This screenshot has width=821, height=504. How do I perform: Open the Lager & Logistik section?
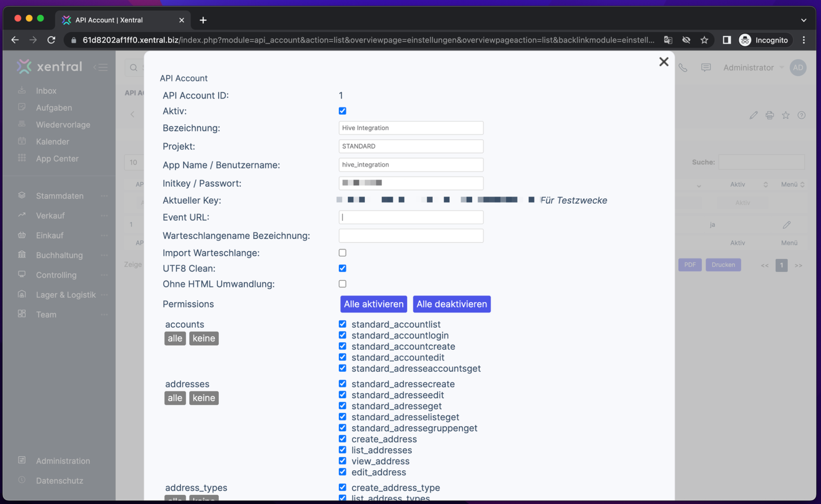click(x=66, y=295)
